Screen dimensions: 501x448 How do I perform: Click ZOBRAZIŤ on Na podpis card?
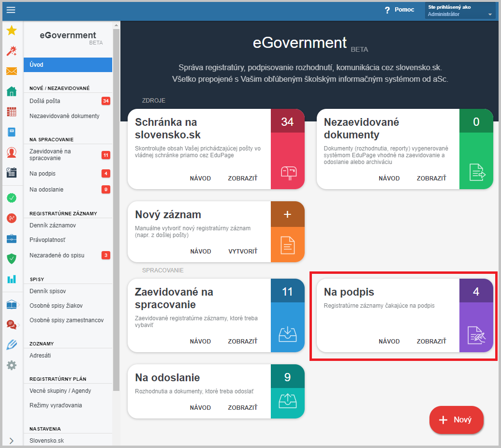(431, 341)
